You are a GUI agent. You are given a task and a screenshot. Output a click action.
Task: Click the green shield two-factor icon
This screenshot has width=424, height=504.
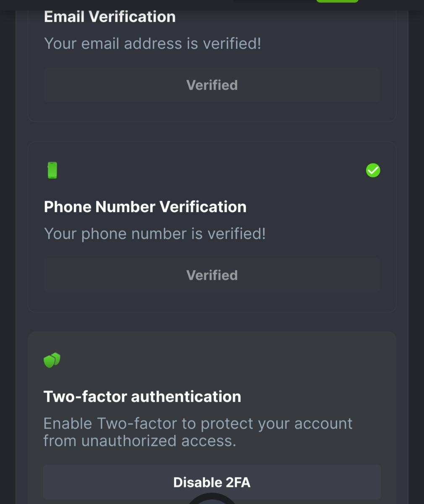(52, 360)
